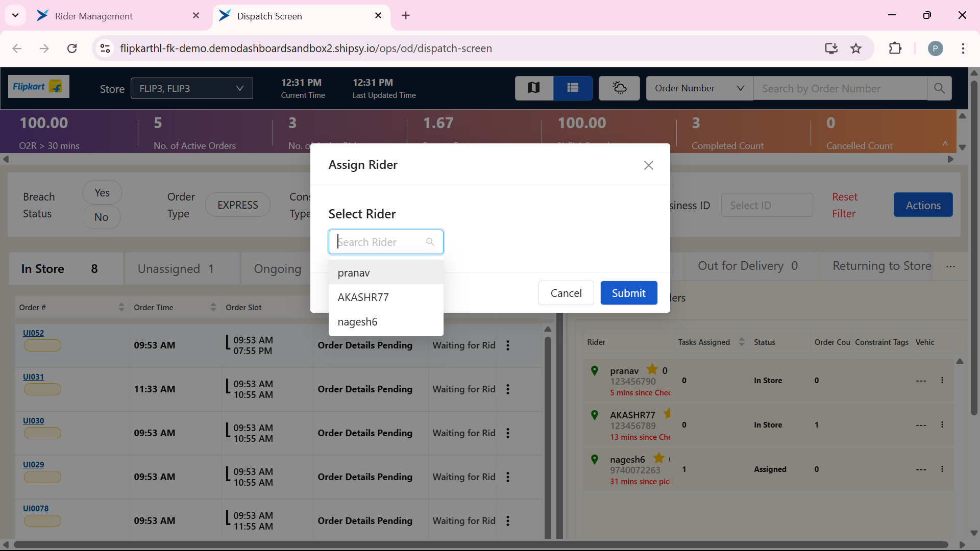
Task: Collapse the stats summary banner caret
Action: (945, 144)
